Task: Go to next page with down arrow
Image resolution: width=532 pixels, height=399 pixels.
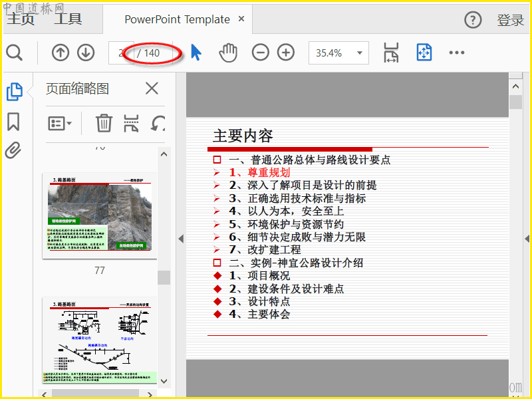Action: (x=86, y=53)
